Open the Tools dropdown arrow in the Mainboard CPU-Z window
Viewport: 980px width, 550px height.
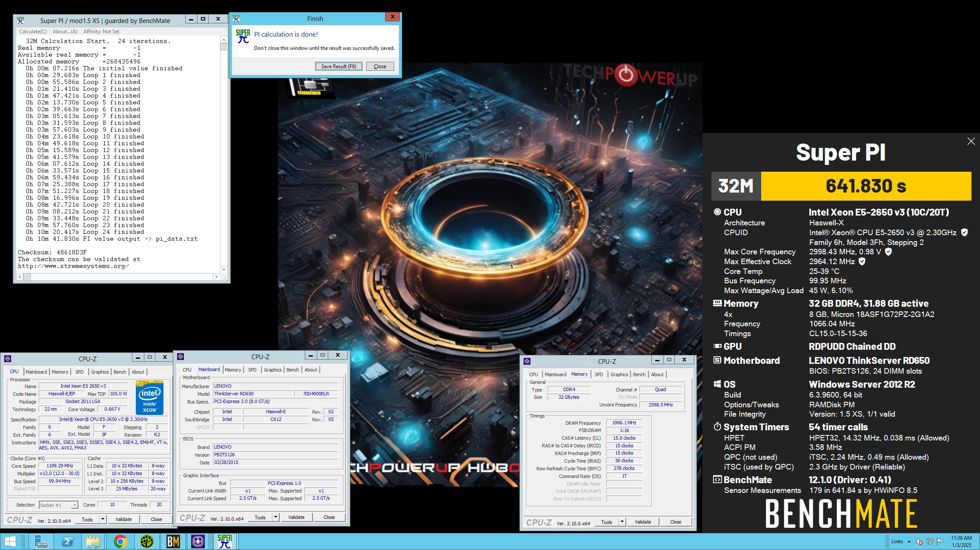275,517
